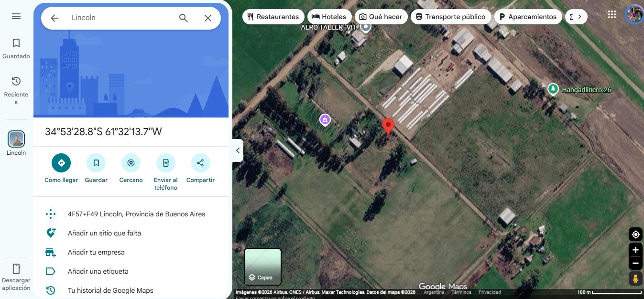Center map on your location button
Image resolution: width=644 pixels, height=299 pixels.
tap(635, 235)
